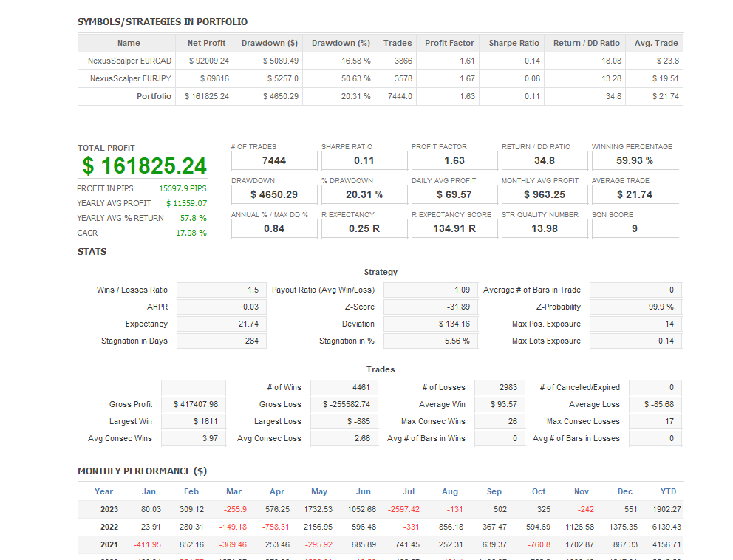Click the Winning Percentage box showing 59.93 %

[x=634, y=160]
